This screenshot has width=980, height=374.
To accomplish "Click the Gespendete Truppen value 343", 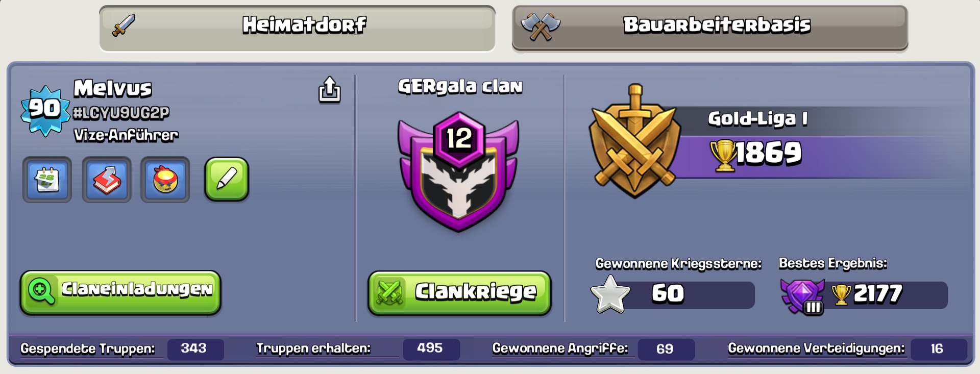I will 194,349.
